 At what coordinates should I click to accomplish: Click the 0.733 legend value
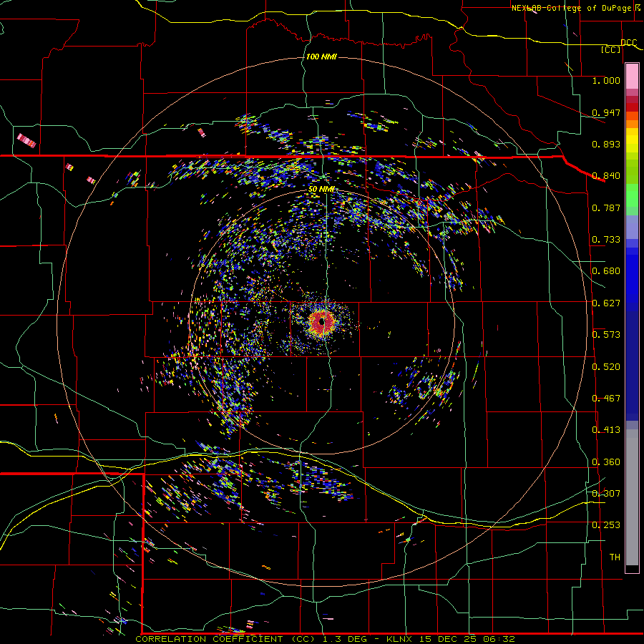coord(606,240)
